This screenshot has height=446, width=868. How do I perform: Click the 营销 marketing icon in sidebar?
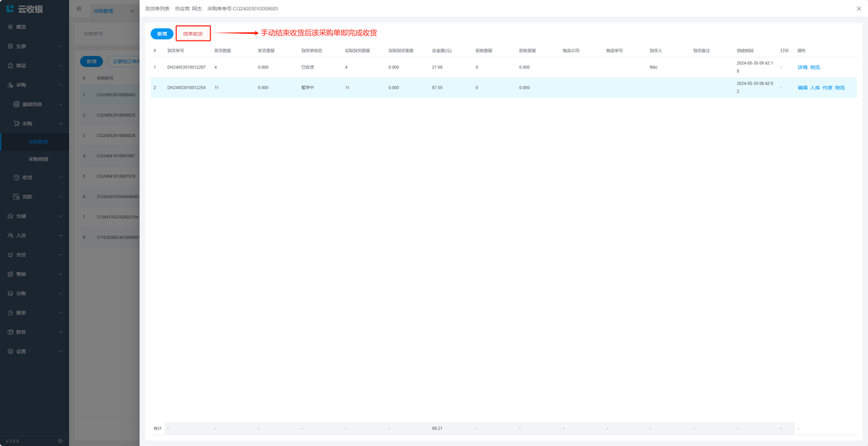coord(10,274)
